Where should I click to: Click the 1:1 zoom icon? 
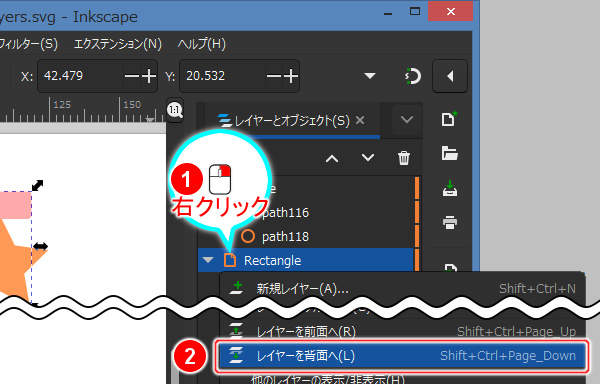coord(175,111)
